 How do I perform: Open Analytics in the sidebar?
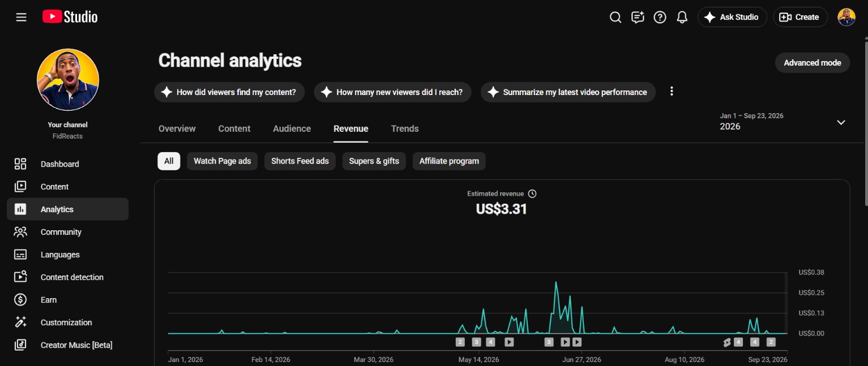click(x=68, y=209)
